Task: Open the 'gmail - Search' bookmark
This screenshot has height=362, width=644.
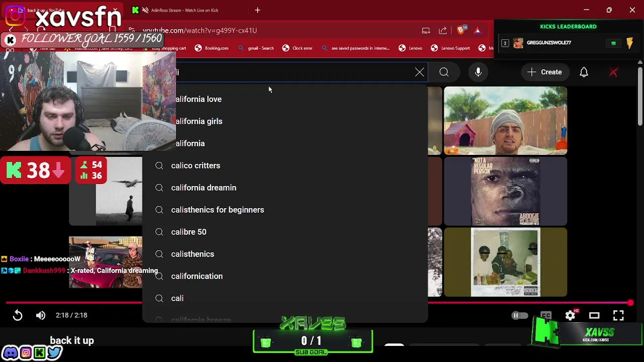Action: click(x=256, y=48)
